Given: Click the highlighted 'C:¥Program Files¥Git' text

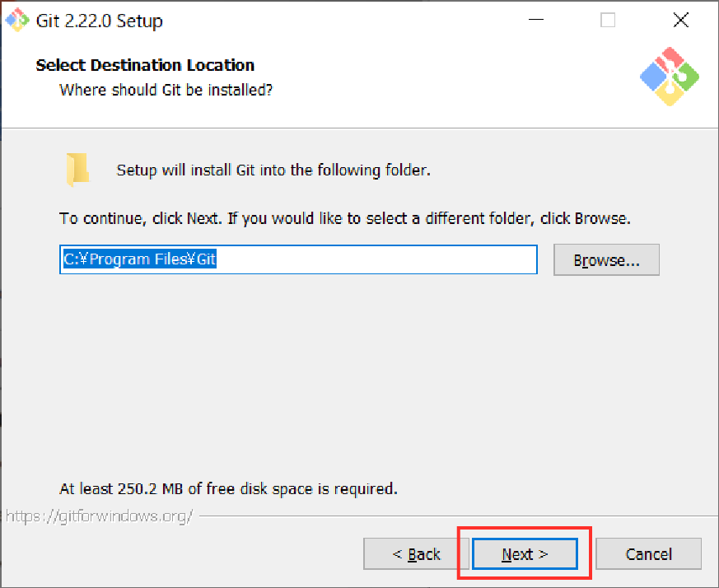Looking at the screenshot, I should (x=140, y=259).
